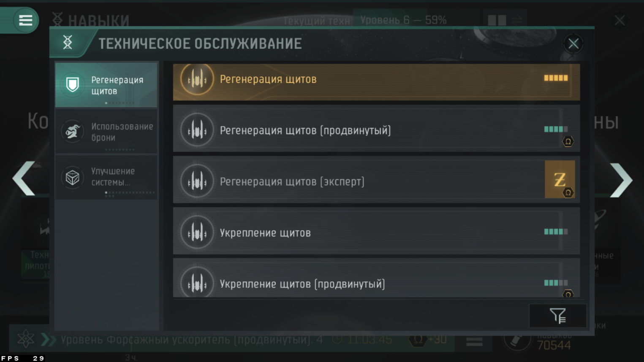644x362 pixels.
Task: Open the hamburger menu at top left
Action: (x=25, y=20)
